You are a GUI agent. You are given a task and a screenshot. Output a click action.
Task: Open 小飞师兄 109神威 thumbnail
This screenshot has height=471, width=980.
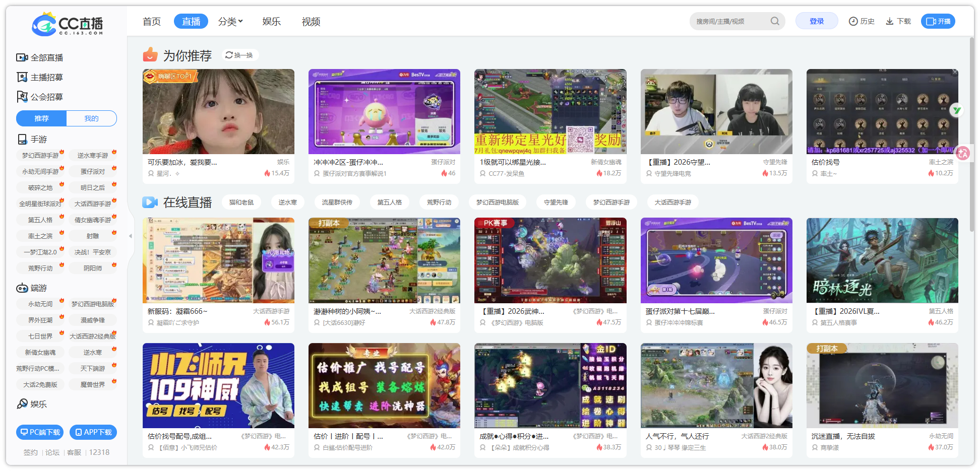click(218, 385)
